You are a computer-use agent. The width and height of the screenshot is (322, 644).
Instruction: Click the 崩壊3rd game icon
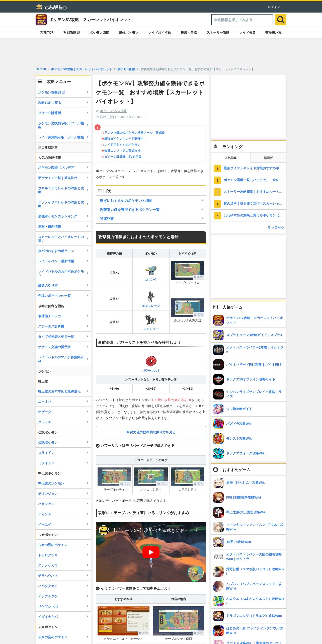pyautogui.click(x=218, y=542)
